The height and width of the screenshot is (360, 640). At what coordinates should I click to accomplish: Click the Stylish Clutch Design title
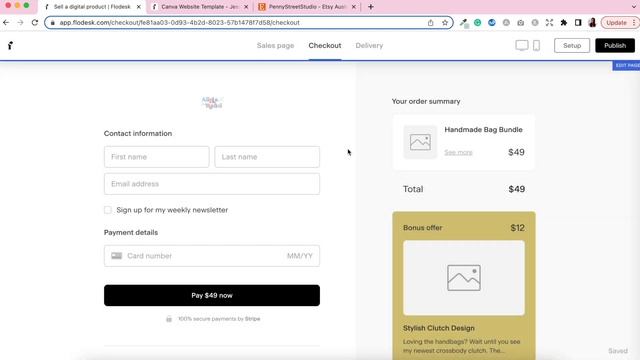(x=439, y=328)
